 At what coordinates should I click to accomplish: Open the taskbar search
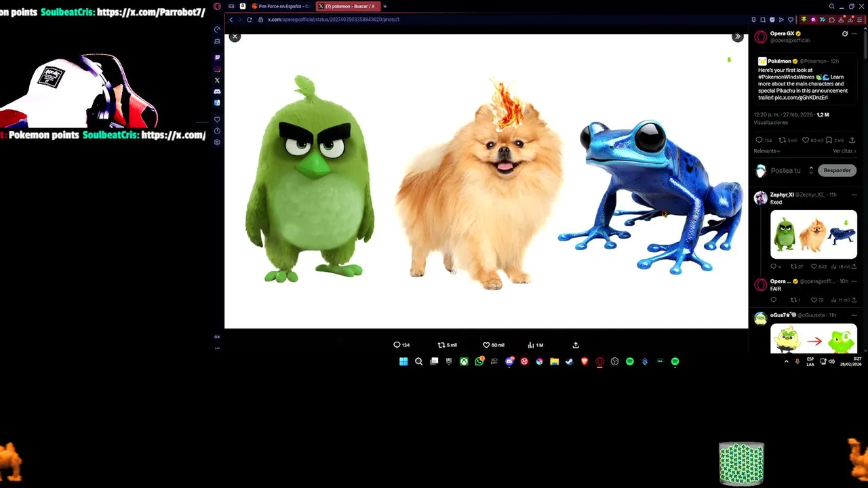click(x=418, y=362)
